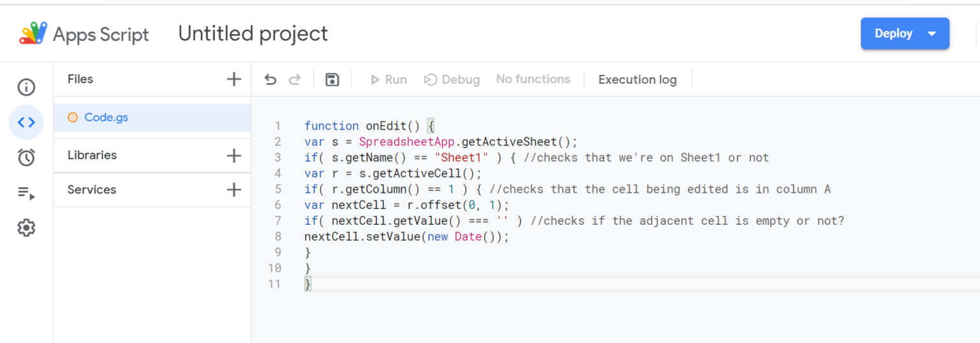Open the Triggers alarm clock icon
Viewport: 980px width, 343px height.
tap(26, 157)
